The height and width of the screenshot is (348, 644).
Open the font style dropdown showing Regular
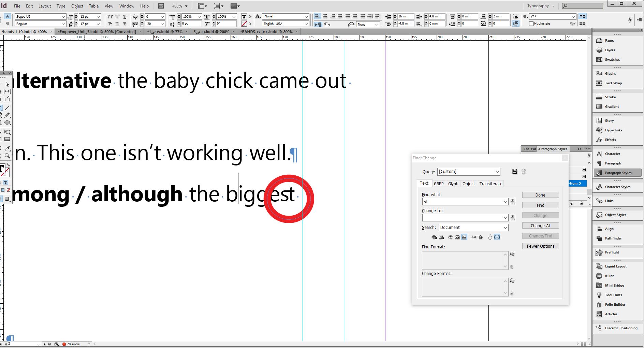tap(63, 24)
